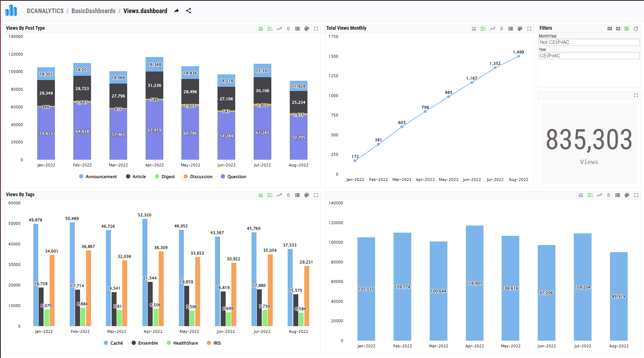This screenshot has width=644, height=358.
Task: Toggle Discussion series in legend
Action: coord(198,177)
